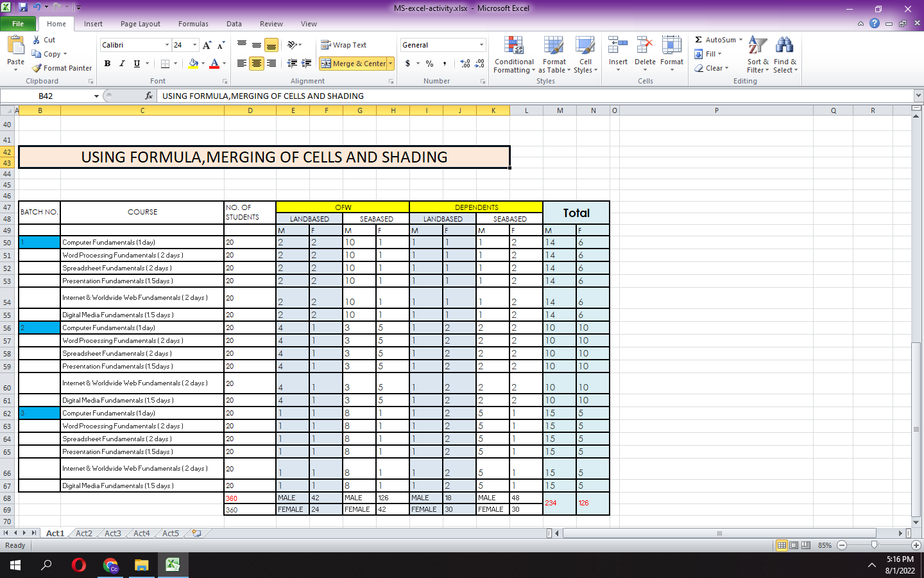Click the Decrease Indent icon
The width and height of the screenshot is (924, 578).
pos(292,64)
